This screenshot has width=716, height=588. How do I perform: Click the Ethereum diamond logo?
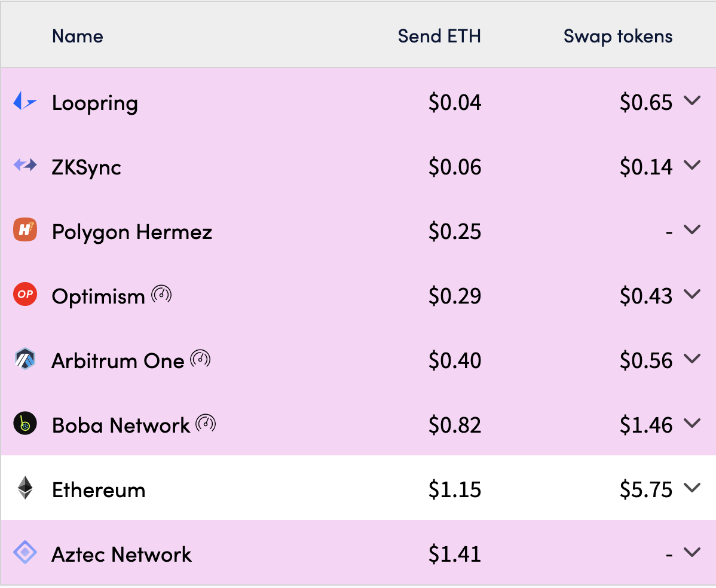(x=25, y=488)
